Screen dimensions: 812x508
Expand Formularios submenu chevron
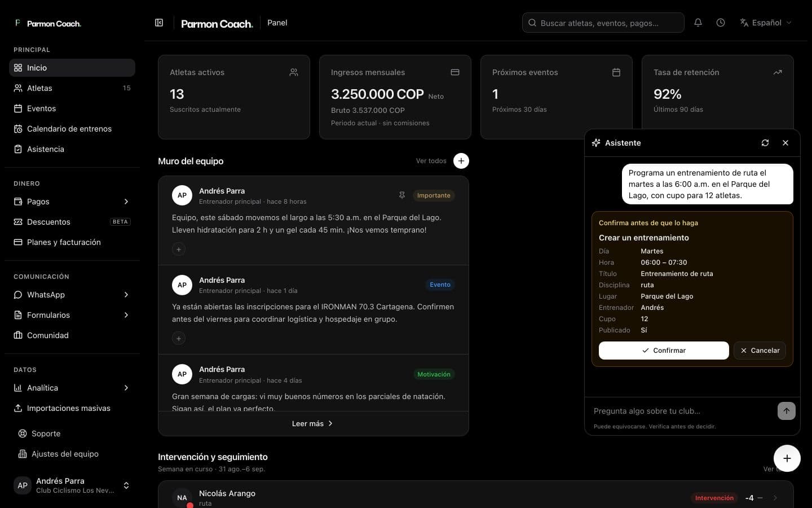tap(126, 315)
